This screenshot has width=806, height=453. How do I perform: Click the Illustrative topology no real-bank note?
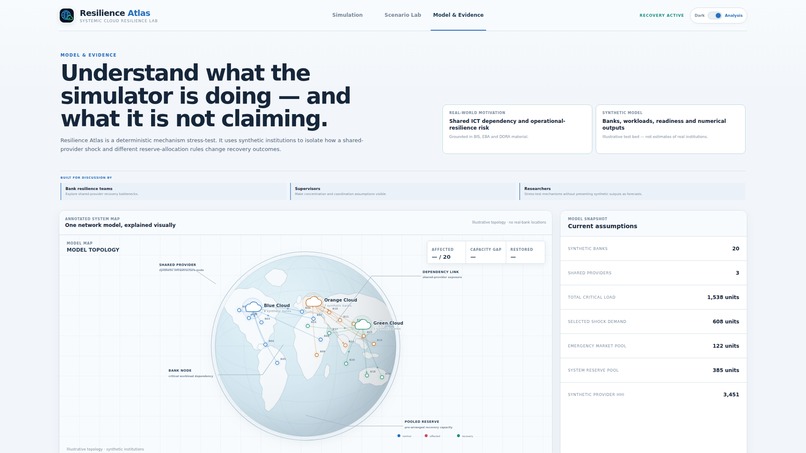pos(509,223)
